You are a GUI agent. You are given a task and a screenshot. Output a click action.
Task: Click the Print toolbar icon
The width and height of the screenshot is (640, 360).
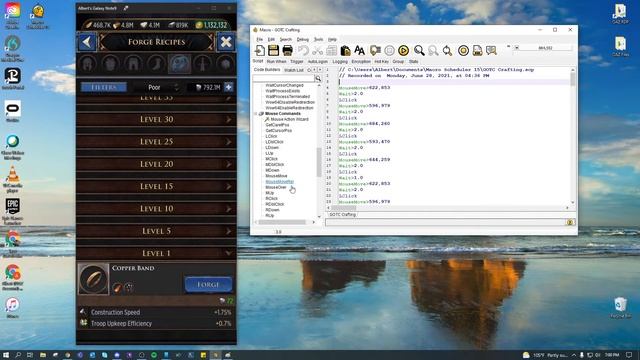click(x=287, y=51)
